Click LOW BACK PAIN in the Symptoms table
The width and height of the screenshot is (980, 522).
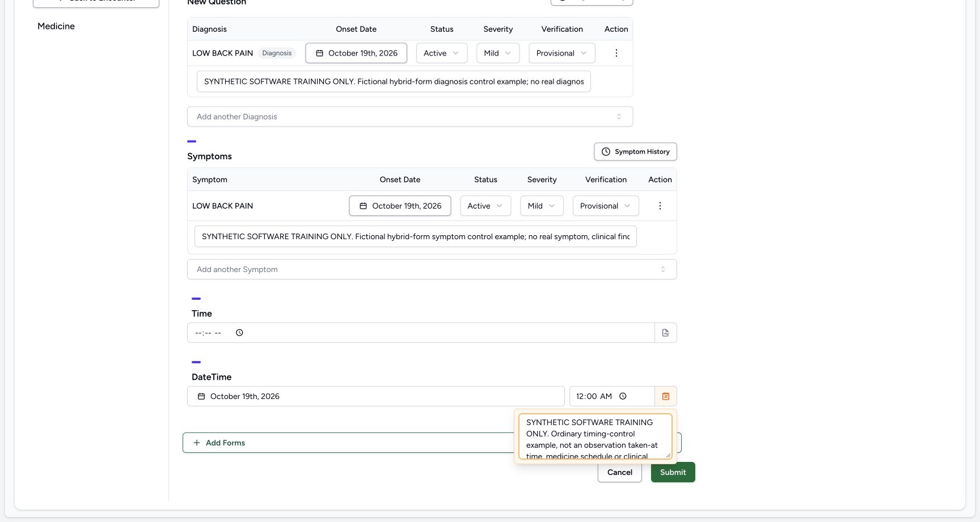[x=222, y=206]
